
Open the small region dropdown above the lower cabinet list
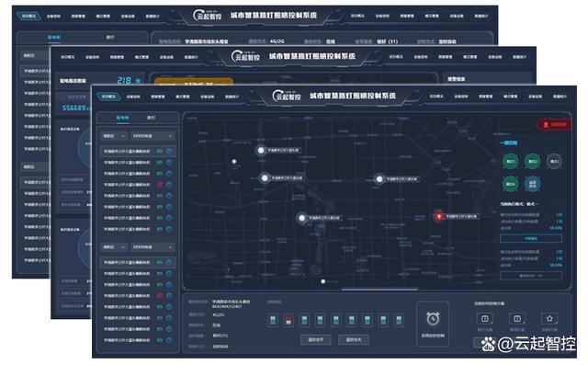pyautogui.click(x=114, y=246)
